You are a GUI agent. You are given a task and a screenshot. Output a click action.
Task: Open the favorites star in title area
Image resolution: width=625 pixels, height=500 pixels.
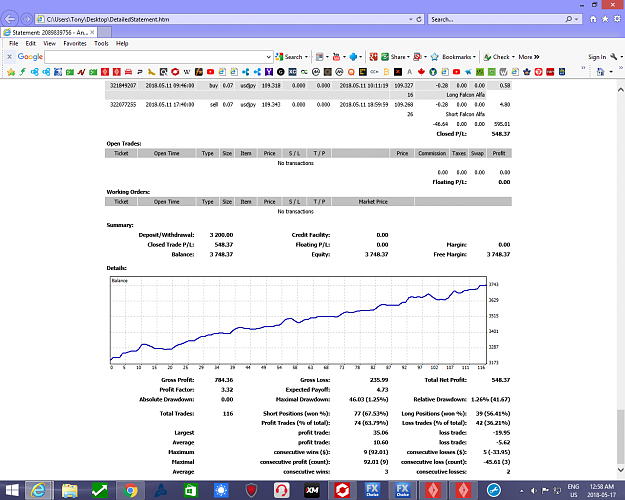(x=605, y=19)
